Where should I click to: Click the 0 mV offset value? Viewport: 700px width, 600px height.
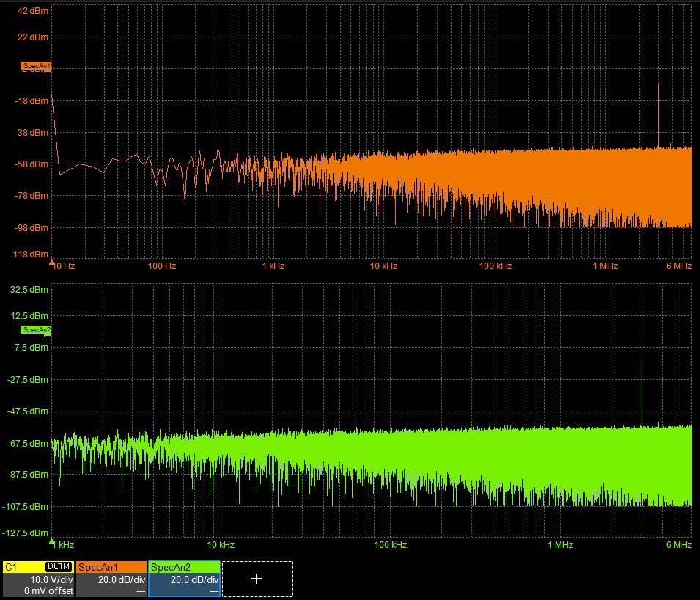(48, 590)
